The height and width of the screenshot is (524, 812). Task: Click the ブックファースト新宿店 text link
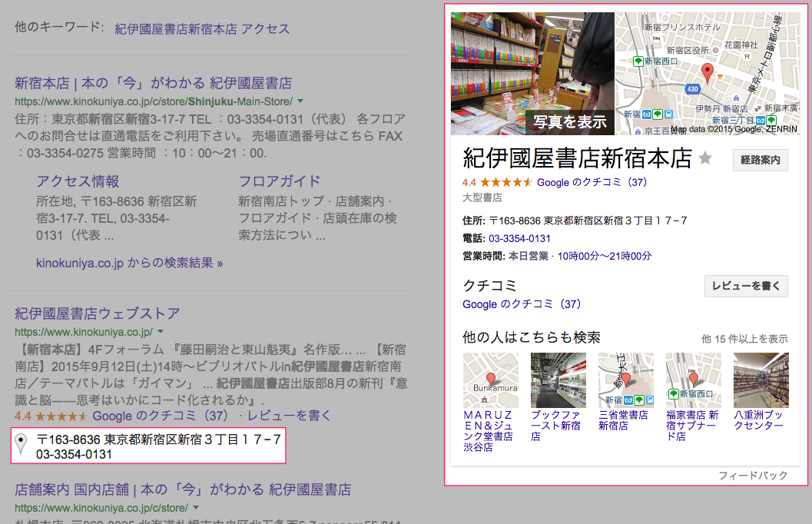[555, 426]
